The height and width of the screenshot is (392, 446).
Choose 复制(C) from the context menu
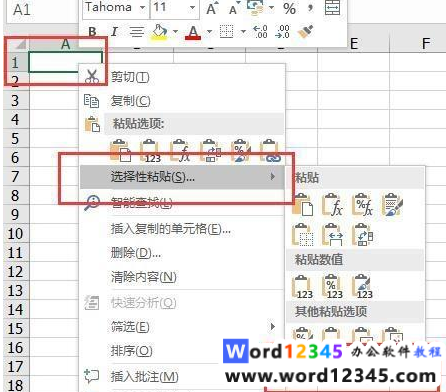[x=182, y=101]
